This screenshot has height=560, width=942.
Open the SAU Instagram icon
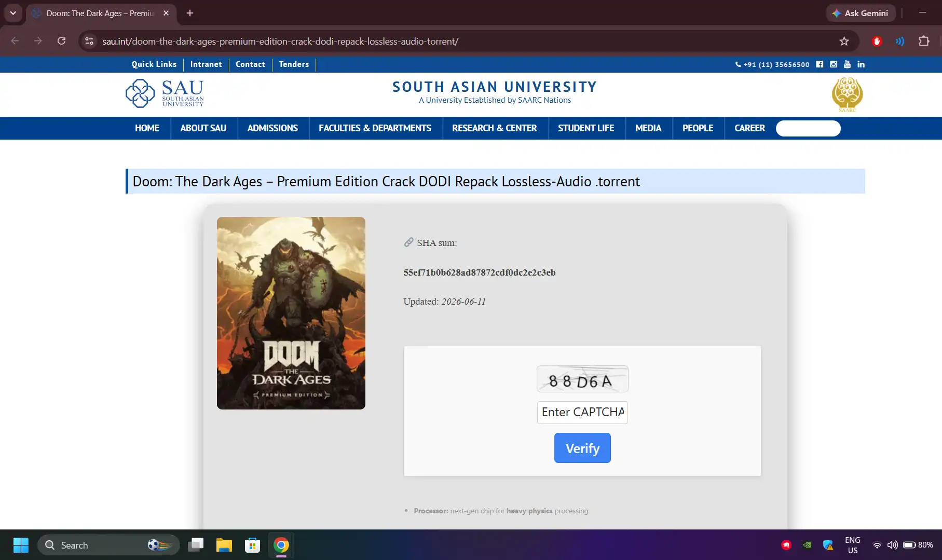(x=834, y=64)
